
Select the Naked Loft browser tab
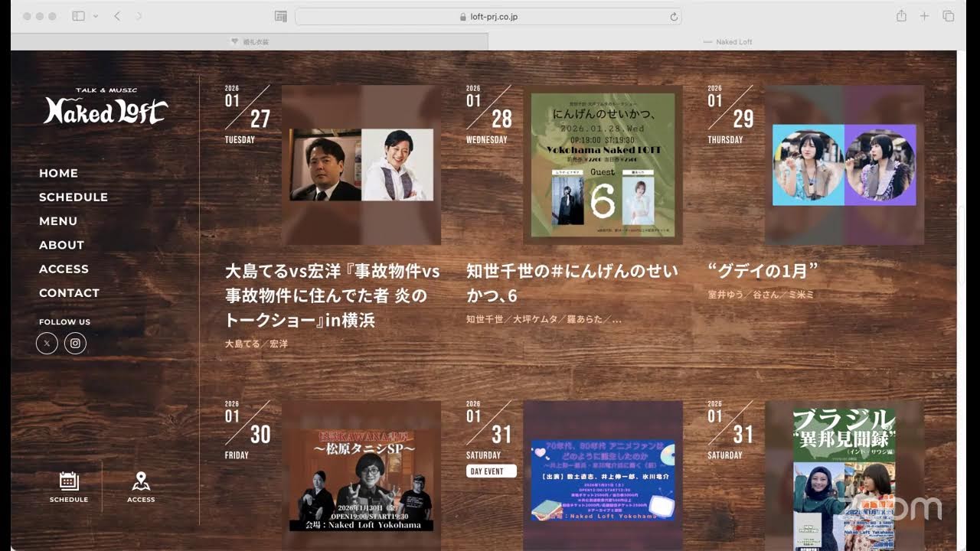tap(727, 42)
